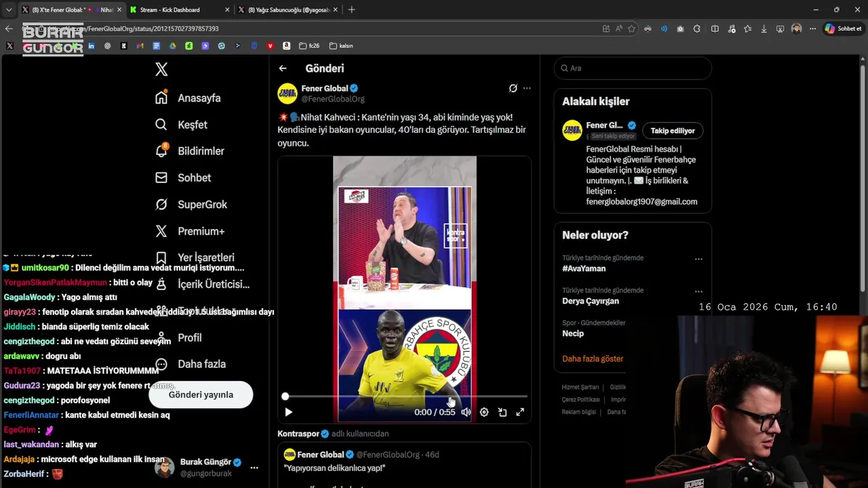Open the Gmail bookmark icon
The width and height of the screenshot is (868, 488).
[140, 46]
